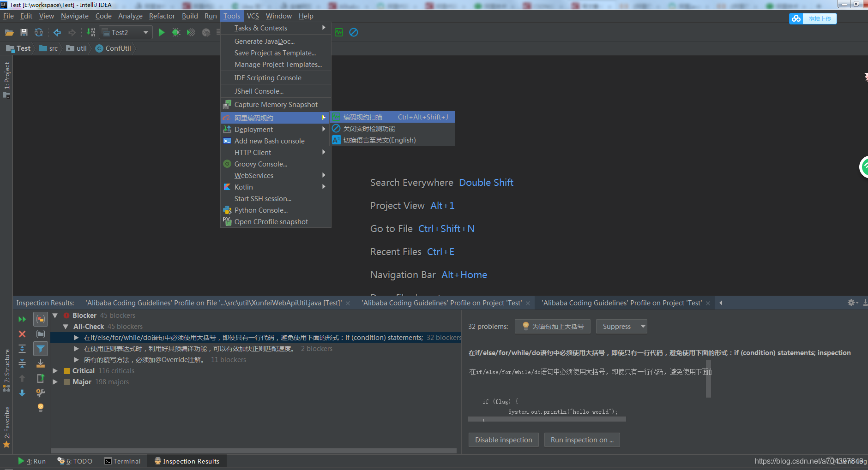
Task: Click the Run inspection on ... button
Action: [582, 440]
